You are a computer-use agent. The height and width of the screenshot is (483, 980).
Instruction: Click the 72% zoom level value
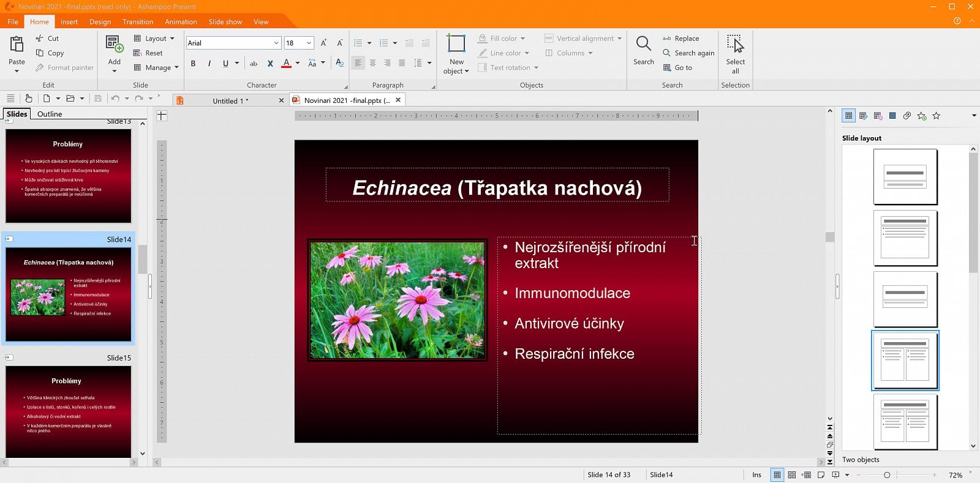pyautogui.click(x=956, y=475)
